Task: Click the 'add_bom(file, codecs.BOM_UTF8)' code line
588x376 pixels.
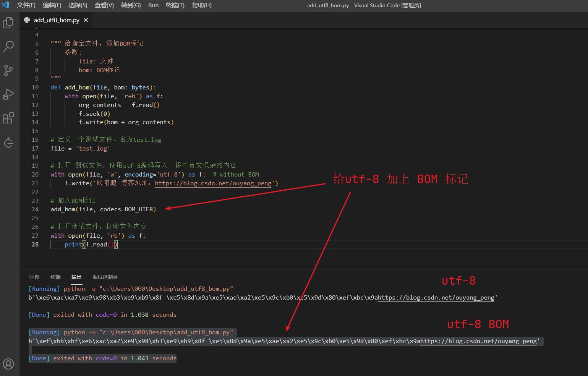Action: [x=103, y=209]
